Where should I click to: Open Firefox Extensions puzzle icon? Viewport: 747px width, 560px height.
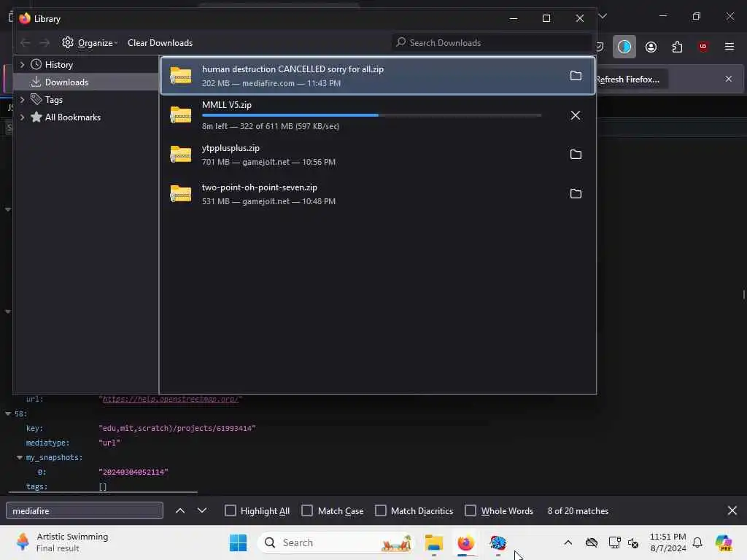tap(677, 47)
